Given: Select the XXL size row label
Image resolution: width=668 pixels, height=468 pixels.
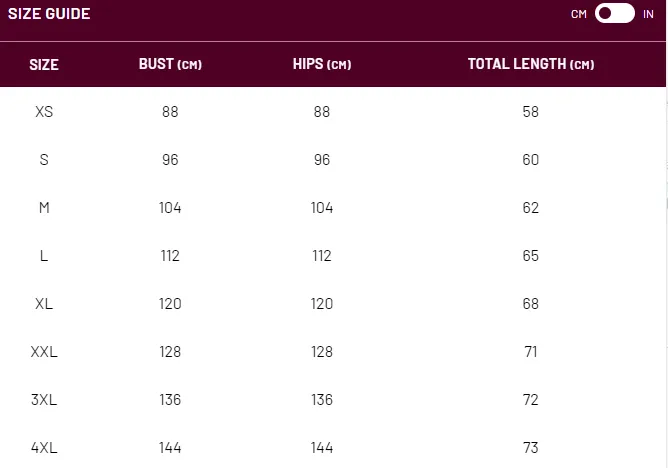Looking at the screenshot, I should [44, 352].
